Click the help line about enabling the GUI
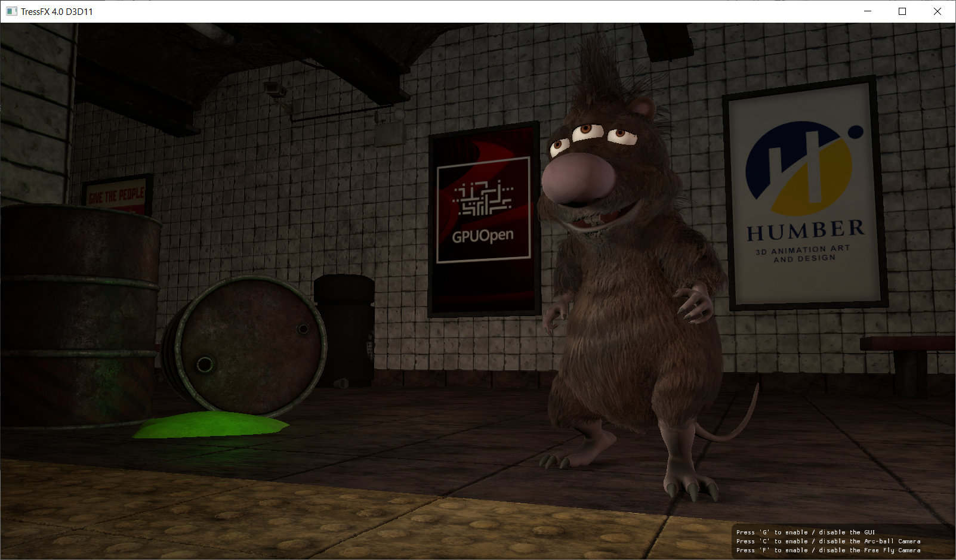Screen dimensions: 956x560 coord(806,532)
